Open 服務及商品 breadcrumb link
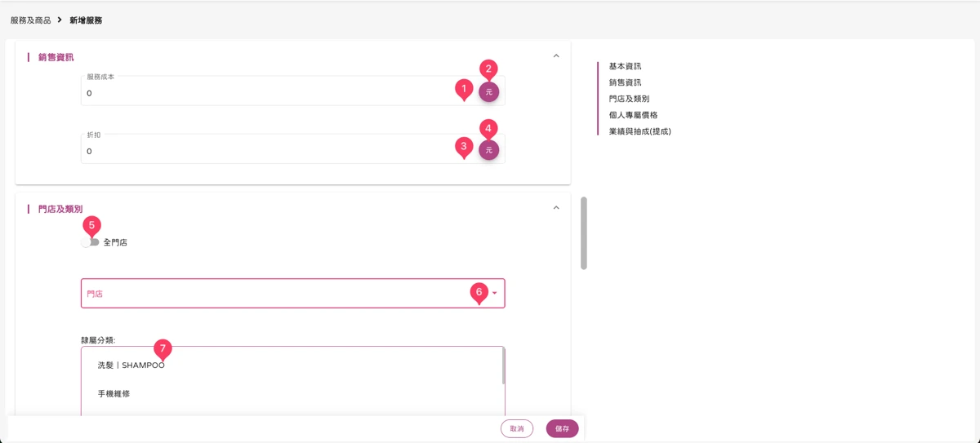This screenshot has width=980, height=443. (x=30, y=20)
